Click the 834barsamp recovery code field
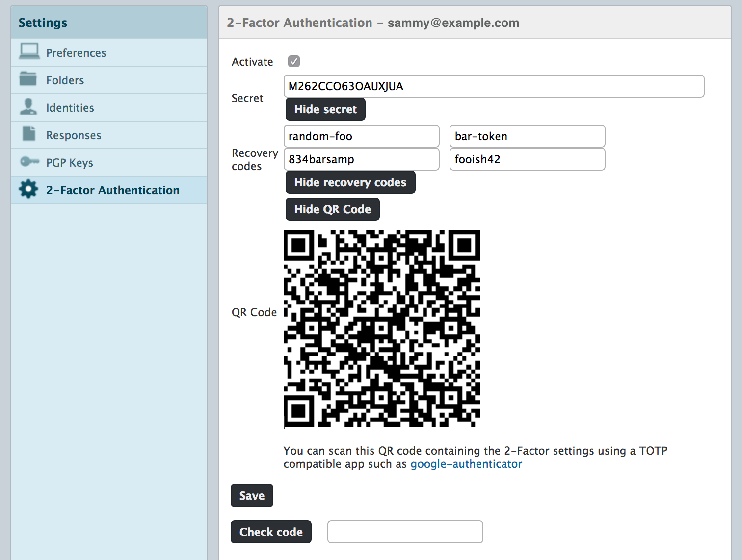Screen dimensions: 742x560 point(361,159)
